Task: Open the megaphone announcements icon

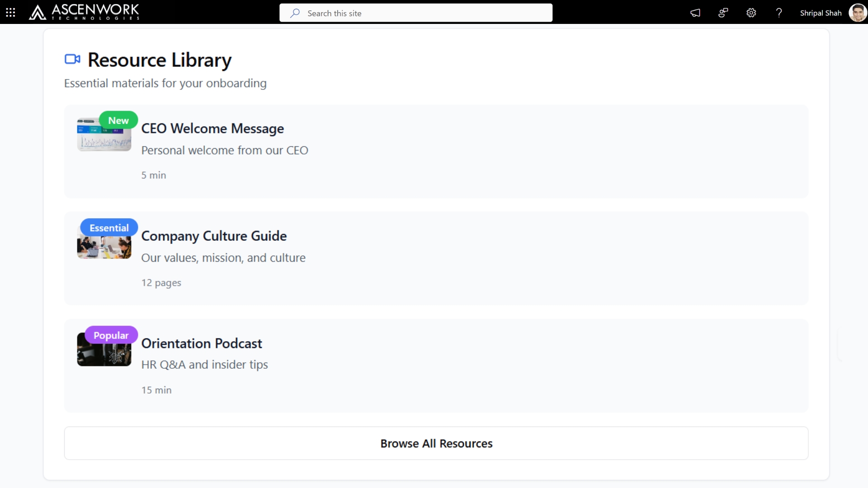Action: [695, 13]
